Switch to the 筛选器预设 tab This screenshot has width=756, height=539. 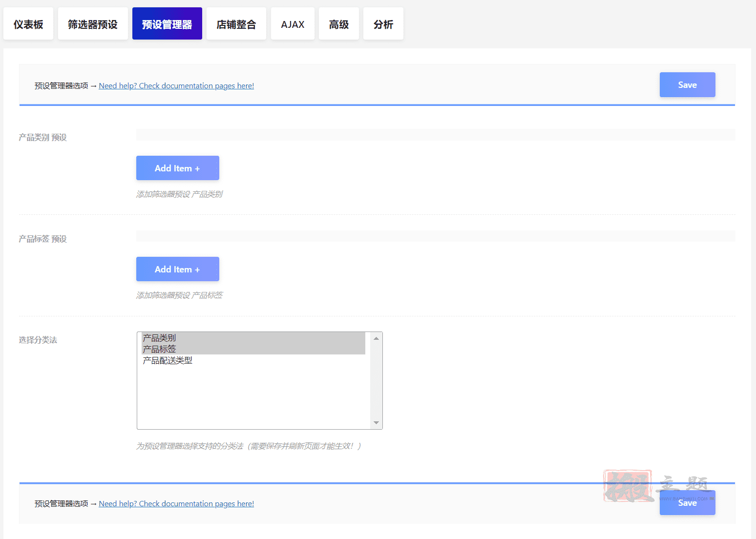(93, 23)
